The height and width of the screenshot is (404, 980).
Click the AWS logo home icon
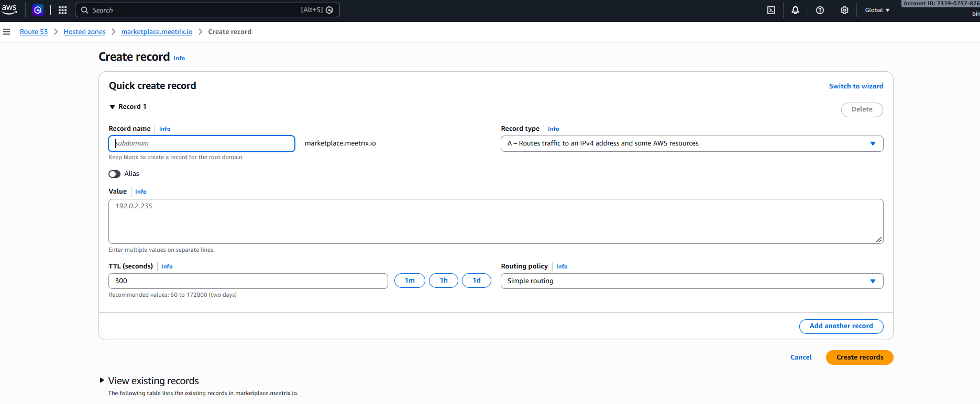(9, 10)
